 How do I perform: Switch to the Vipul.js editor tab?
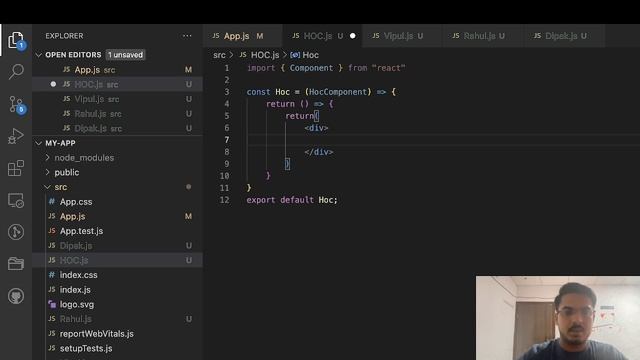[x=402, y=36]
